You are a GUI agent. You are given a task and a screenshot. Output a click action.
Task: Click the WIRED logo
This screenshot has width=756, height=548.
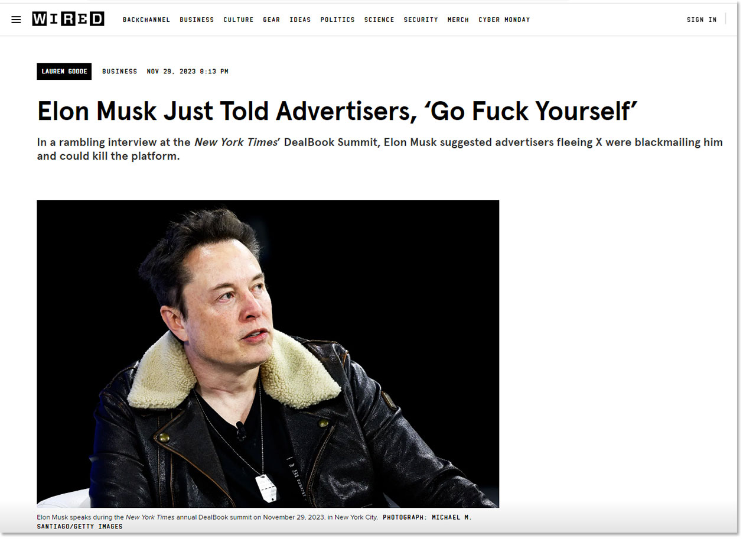coord(68,19)
